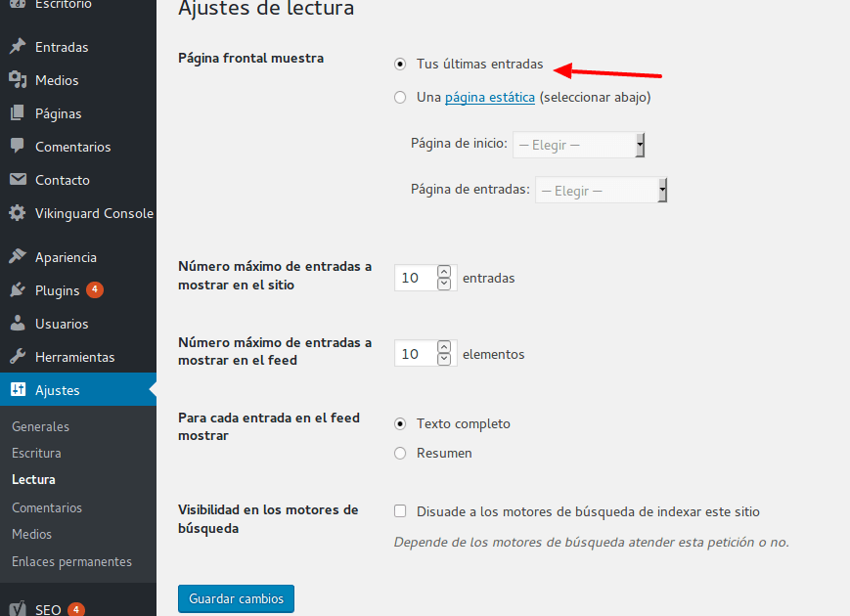850x616 pixels.
Task: Follow the página estática link
Action: [x=490, y=98]
